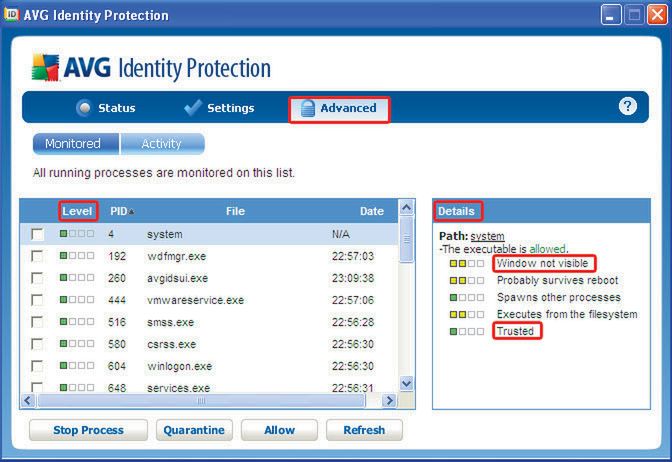The image size is (672, 462).
Task: Open the Settings tab
Action: pyautogui.click(x=219, y=108)
